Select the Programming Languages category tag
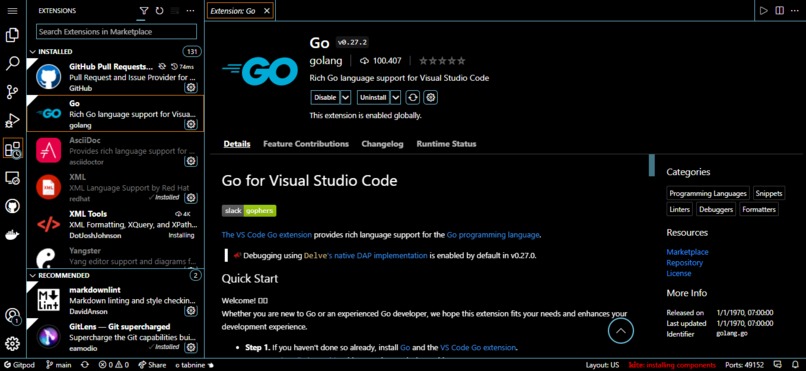The image size is (806, 371). [708, 193]
